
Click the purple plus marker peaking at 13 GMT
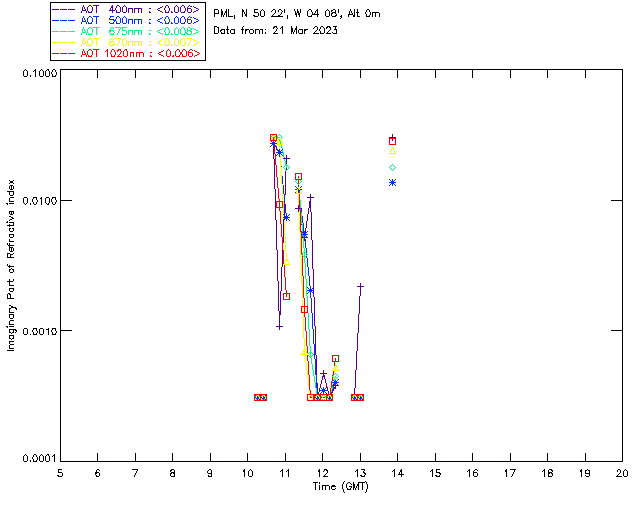(x=360, y=287)
